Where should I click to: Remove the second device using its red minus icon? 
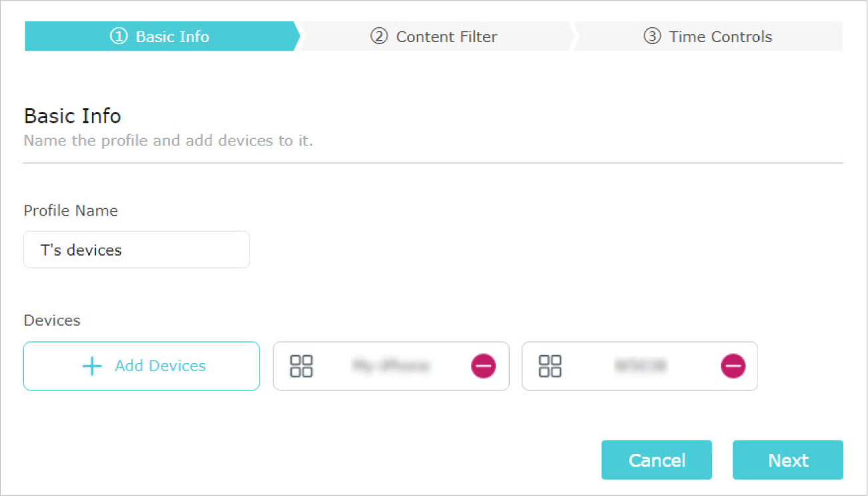click(x=733, y=366)
